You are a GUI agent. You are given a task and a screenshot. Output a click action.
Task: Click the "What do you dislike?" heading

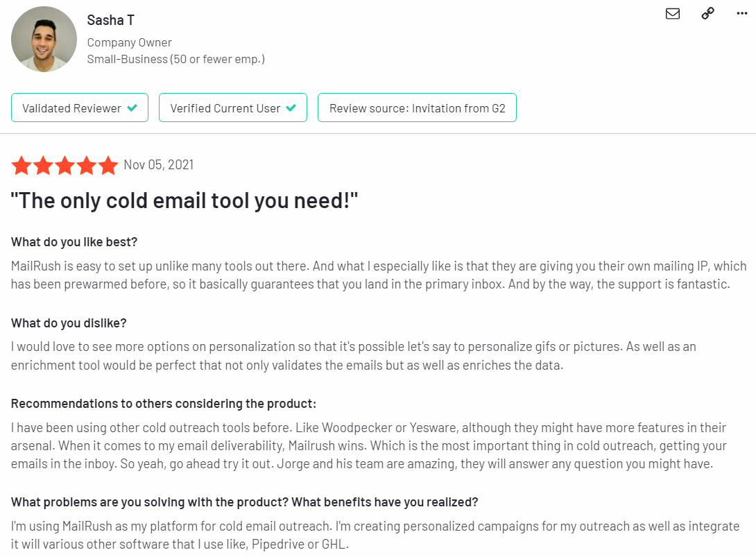coord(69,323)
